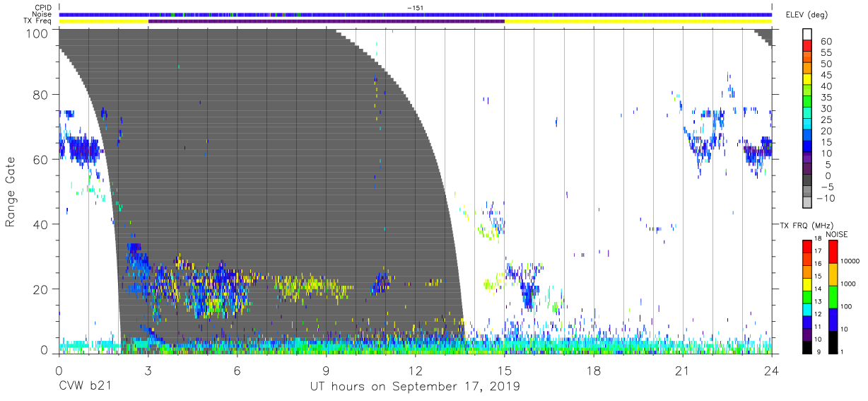This screenshot has width=868, height=401.
Task: Click the x-axis hour tick label 24
Action: coord(772,370)
